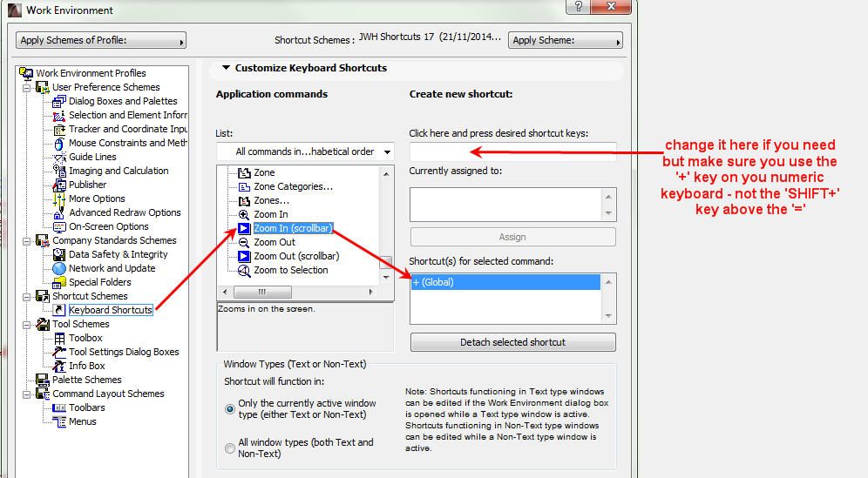Image resolution: width=868 pixels, height=478 pixels.
Task: Click command list horizontal scroll right arrow
Action: pos(370,292)
